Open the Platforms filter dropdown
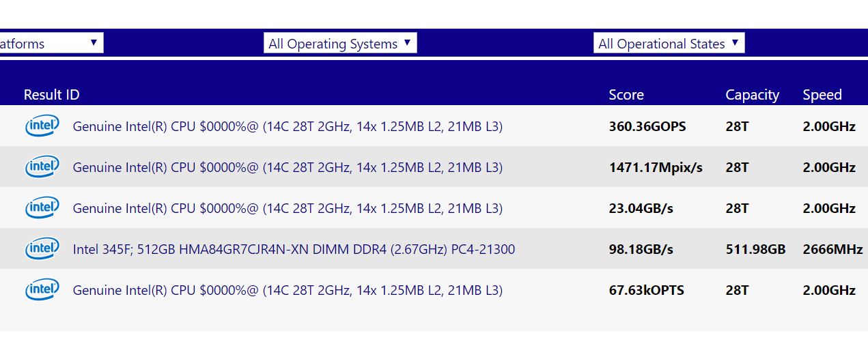Screen dimensions: 868x344 (51, 44)
